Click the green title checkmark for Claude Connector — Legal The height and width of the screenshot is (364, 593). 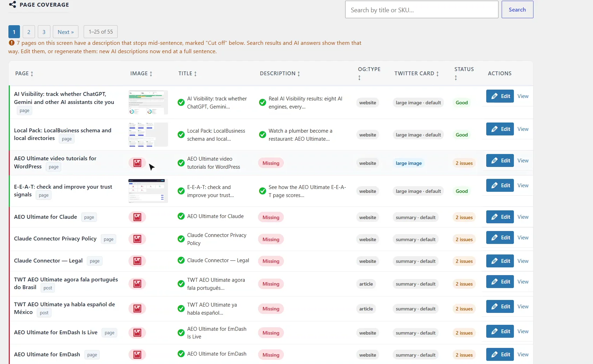pos(181,260)
